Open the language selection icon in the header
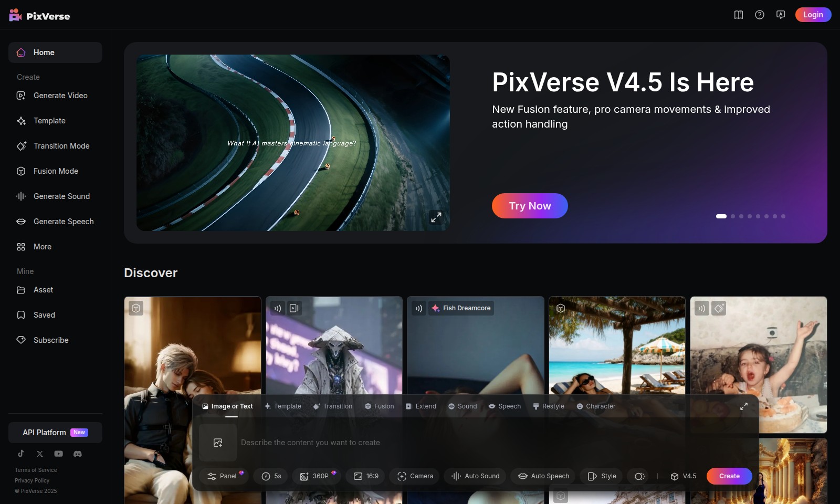Image resolution: width=840 pixels, height=504 pixels. click(x=781, y=15)
